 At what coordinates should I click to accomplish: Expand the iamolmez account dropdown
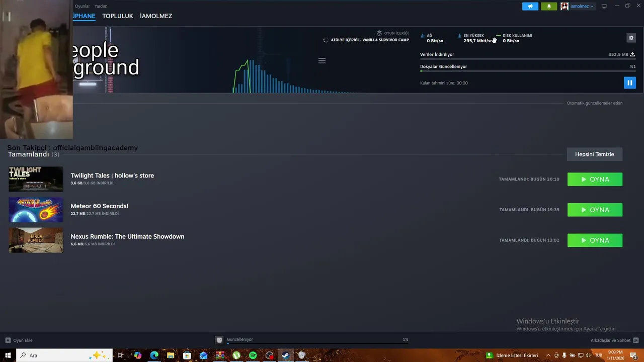pyautogui.click(x=581, y=7)
